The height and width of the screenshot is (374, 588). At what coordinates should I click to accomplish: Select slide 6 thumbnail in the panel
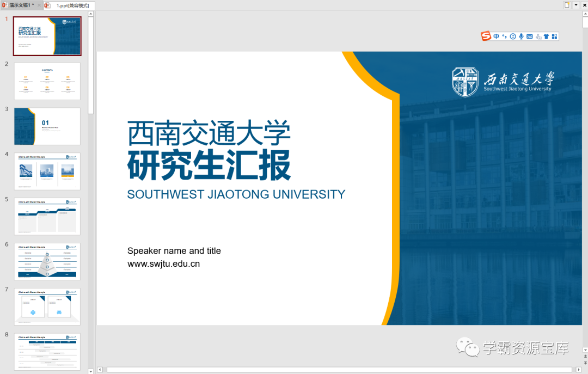click(47, 261)
